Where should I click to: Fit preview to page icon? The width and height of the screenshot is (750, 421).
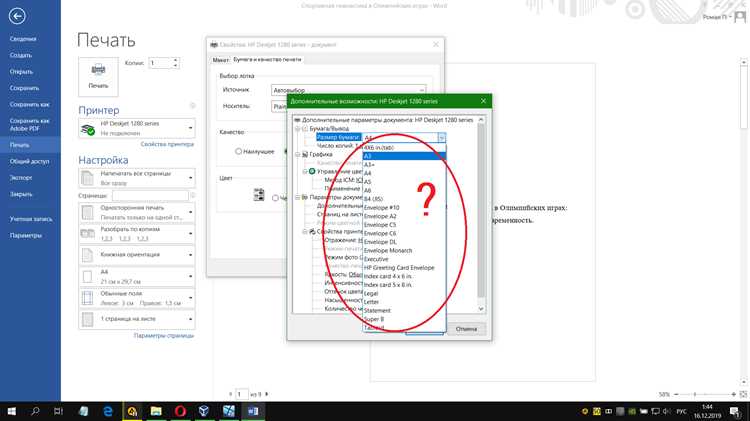point(743,394)
